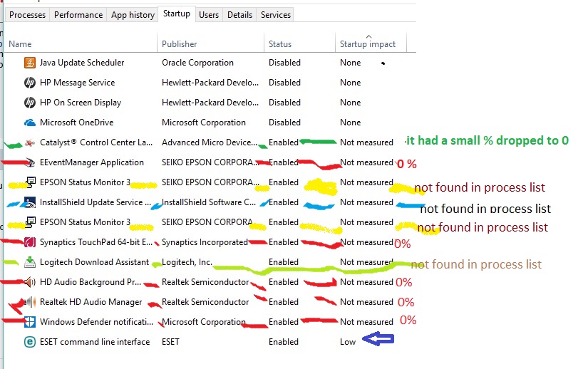588x369 pixels.
Task: Sort by the Status column header
Action: pos(299,44)
